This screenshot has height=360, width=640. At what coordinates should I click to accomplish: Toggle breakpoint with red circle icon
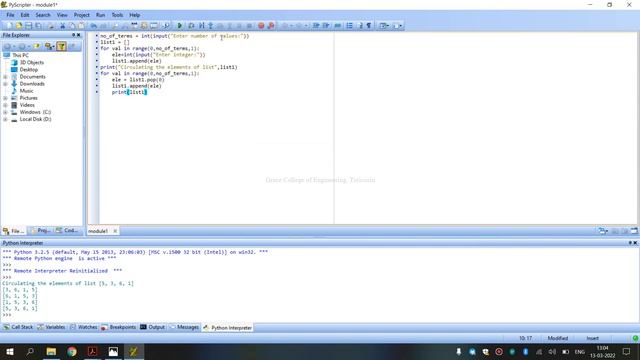pos(261,26)
